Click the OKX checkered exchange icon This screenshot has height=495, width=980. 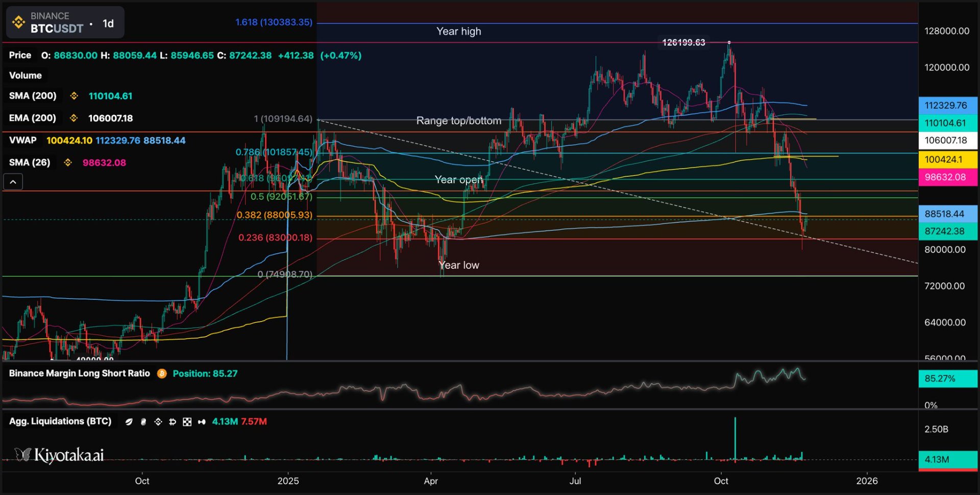tap(187, 422)
